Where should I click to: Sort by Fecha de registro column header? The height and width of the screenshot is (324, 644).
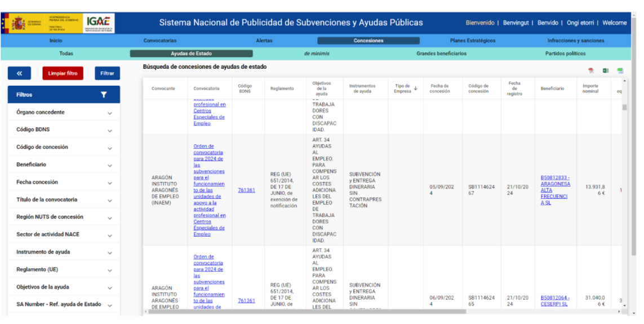pos(514,88)
